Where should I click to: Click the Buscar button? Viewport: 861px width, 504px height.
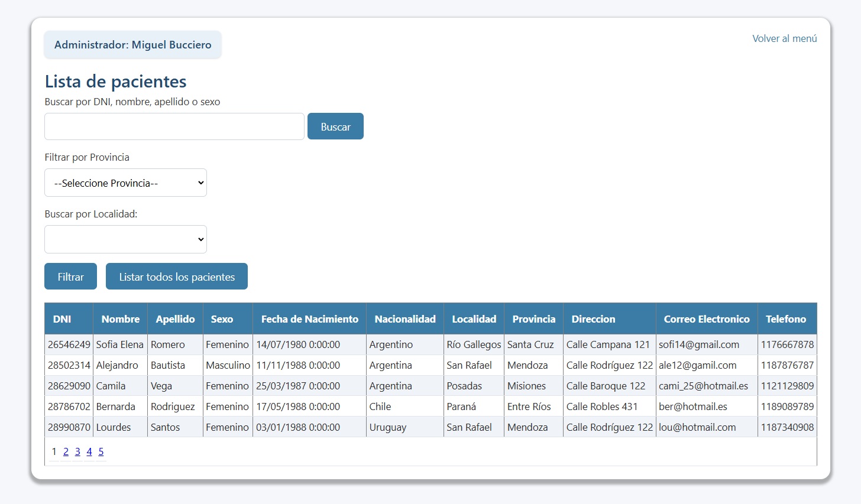(x=335, y=126)
